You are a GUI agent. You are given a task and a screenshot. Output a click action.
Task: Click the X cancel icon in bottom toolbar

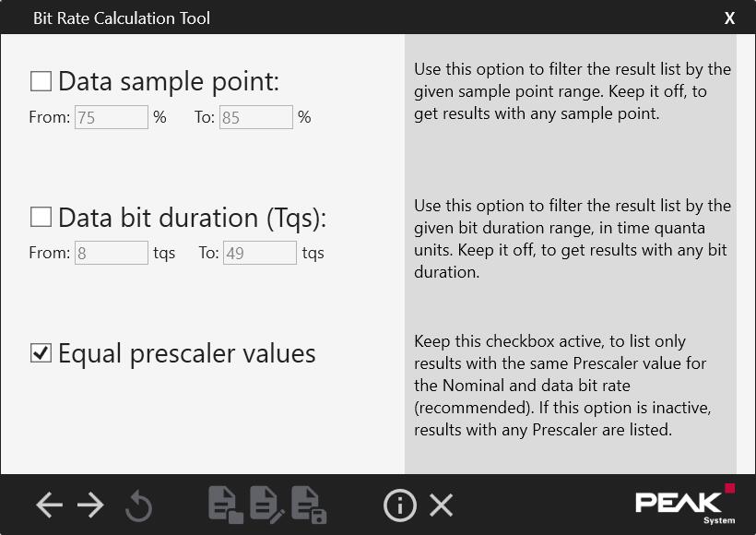[442, 505]
